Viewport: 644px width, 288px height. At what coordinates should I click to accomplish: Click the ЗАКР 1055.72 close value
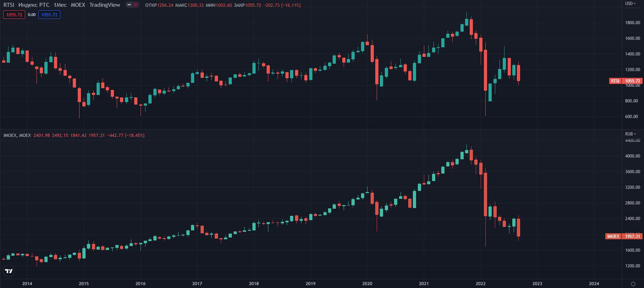[247, 5]
